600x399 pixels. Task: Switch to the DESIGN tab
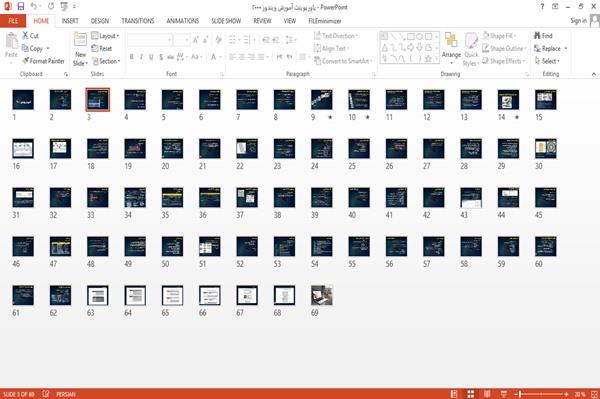tap(99, 21)
